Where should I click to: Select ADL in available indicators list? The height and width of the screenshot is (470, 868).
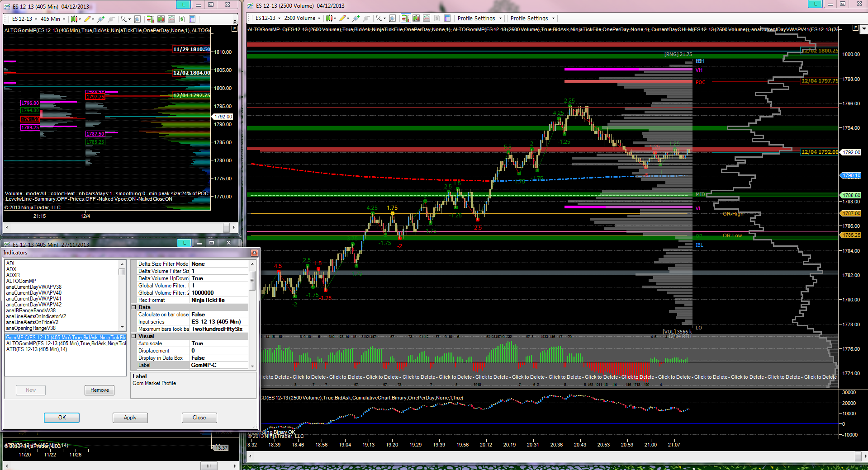point(11,263)
